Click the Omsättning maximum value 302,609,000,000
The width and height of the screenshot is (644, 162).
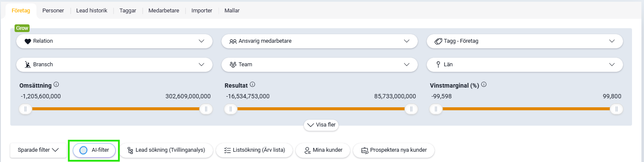(188, 96)
